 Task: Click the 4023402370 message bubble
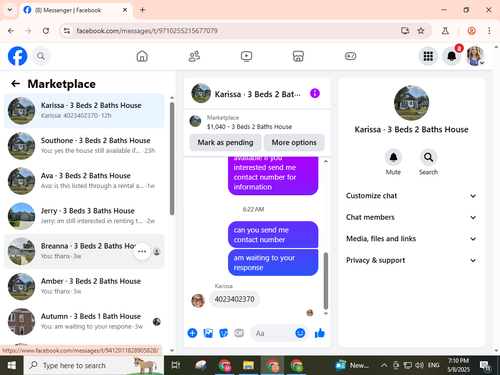click(x=234, y=299)
